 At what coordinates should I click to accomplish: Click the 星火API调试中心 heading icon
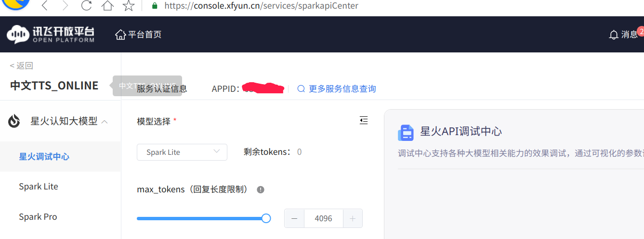pos(406,132)
